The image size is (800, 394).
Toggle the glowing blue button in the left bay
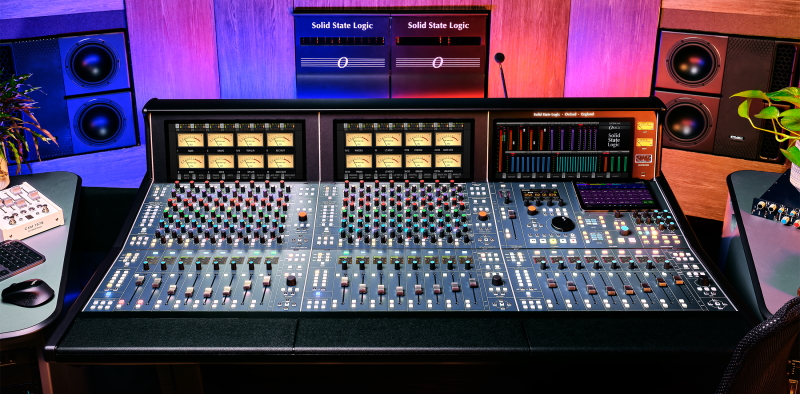[x=108, y=294]
